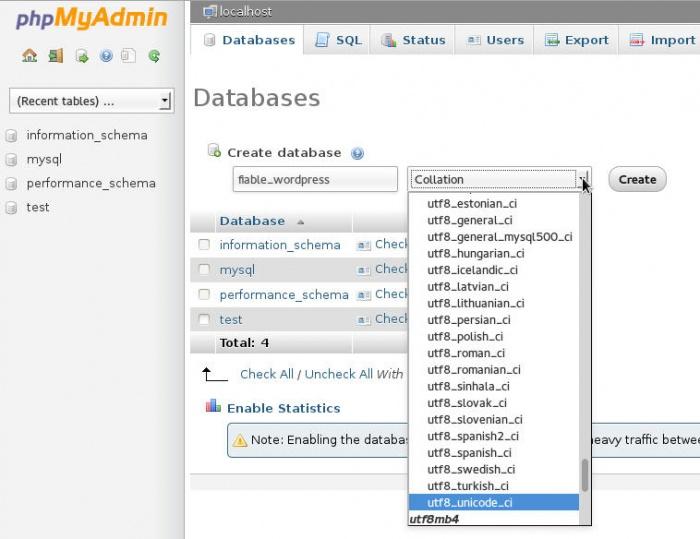This screenshot has height=539, width=700.
Task: Choose utf8_unicode_ci collation
Action: coord(494,503)
